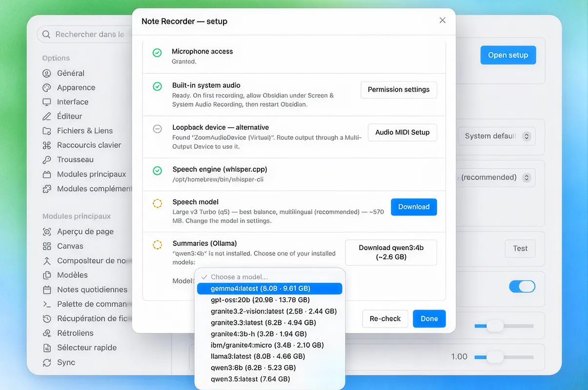Select llama3:latest in the model menu
Screen dimensions: 588x390
(269, 356)
